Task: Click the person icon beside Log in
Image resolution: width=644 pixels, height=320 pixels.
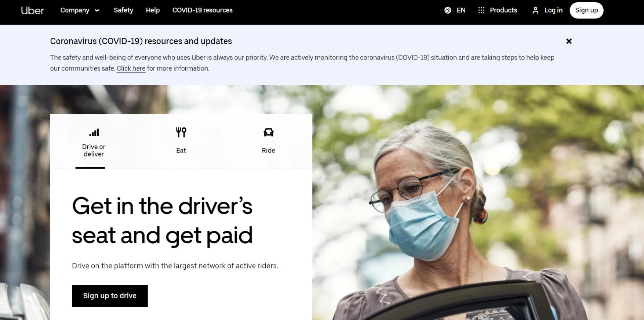Action: click(x=535, y=10)
